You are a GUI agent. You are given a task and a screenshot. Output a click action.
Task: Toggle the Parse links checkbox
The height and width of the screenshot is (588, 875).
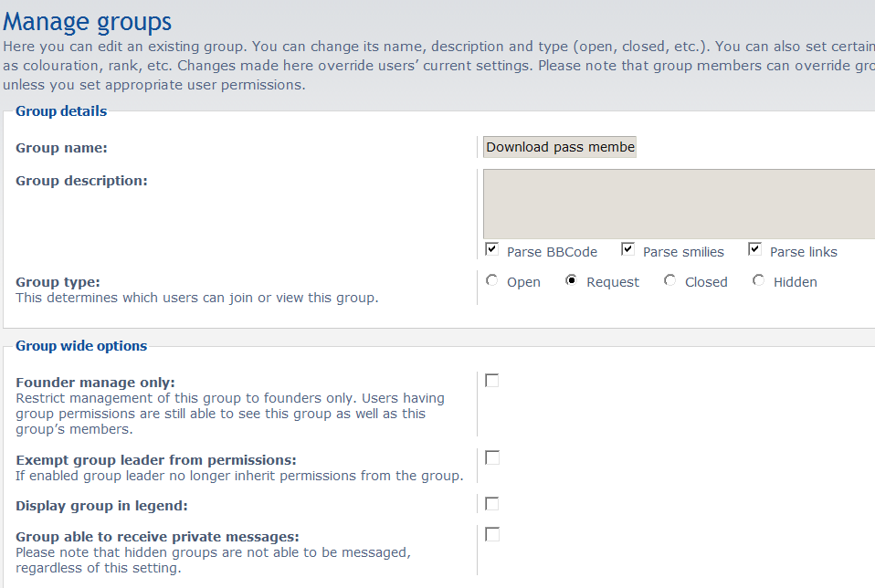point(754,249)
